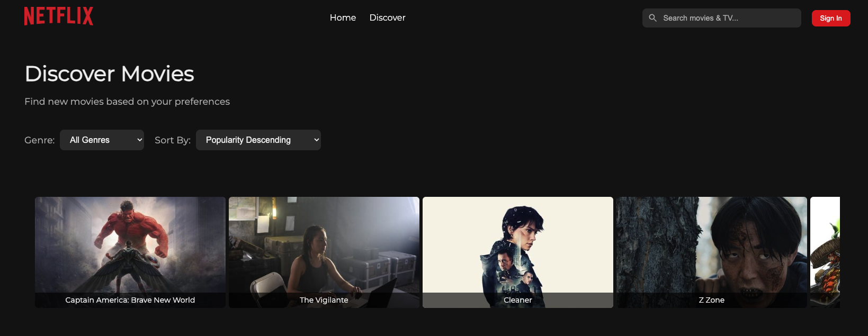
Task: Open the All Genres dropdown
Action: point(102,140)
